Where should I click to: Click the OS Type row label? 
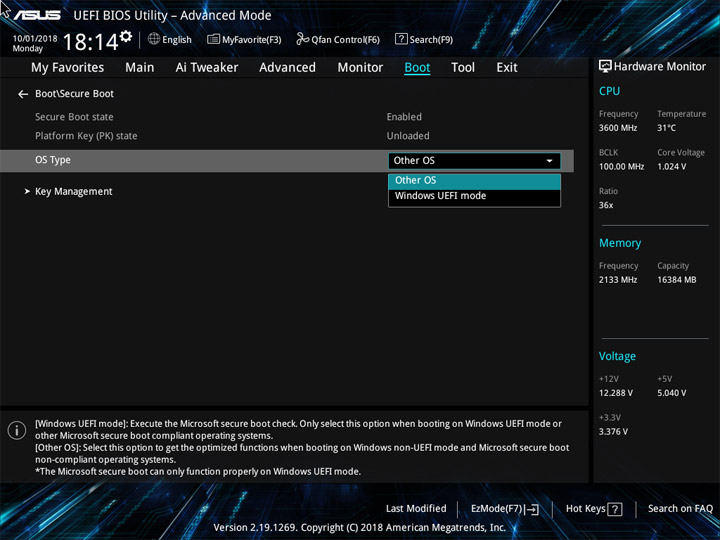click(53, 160)
